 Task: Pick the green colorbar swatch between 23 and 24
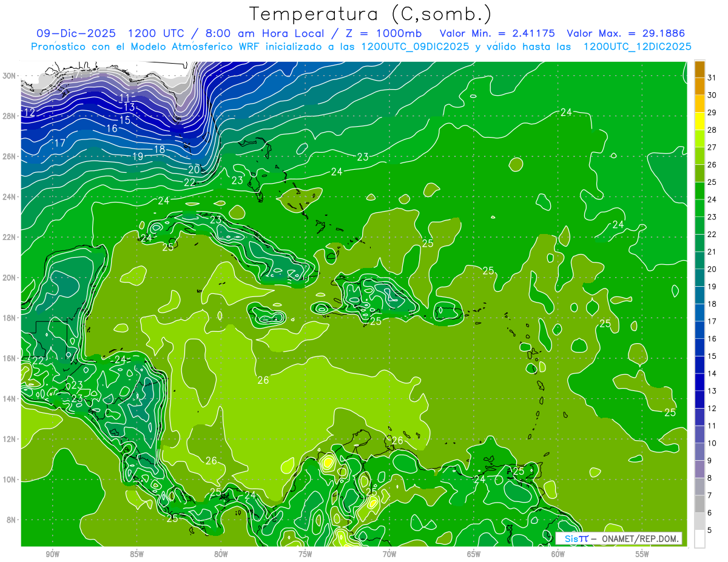tap(699, 208)
